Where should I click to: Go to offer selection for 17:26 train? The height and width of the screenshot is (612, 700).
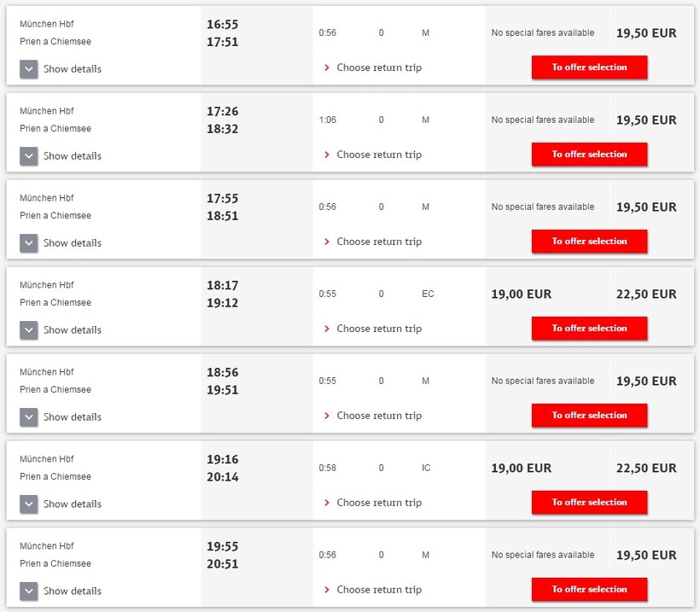[589, 154]
